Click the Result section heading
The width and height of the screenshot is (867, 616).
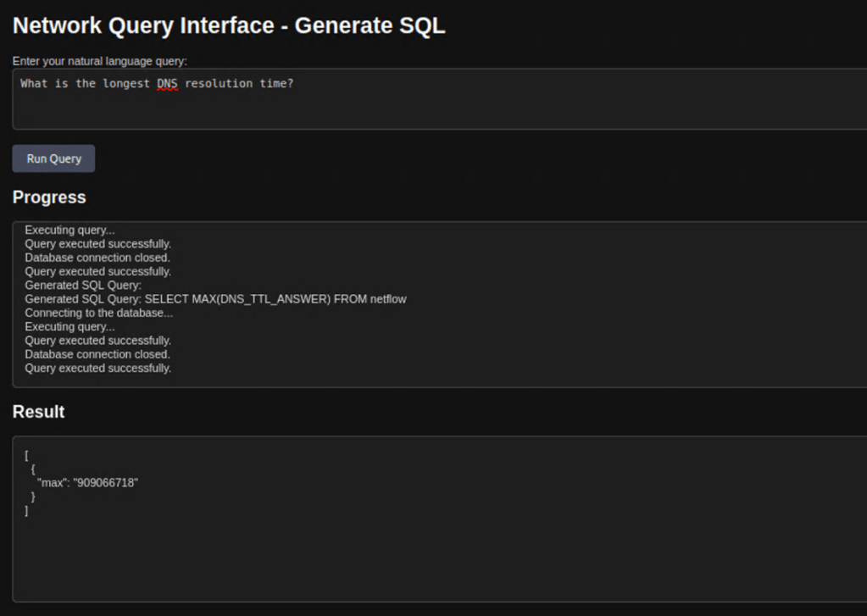coord(39,412)
